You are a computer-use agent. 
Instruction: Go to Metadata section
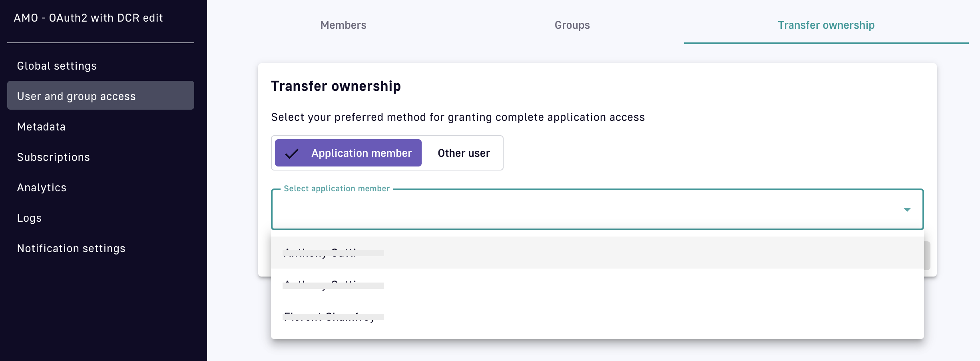pos(41,127)
